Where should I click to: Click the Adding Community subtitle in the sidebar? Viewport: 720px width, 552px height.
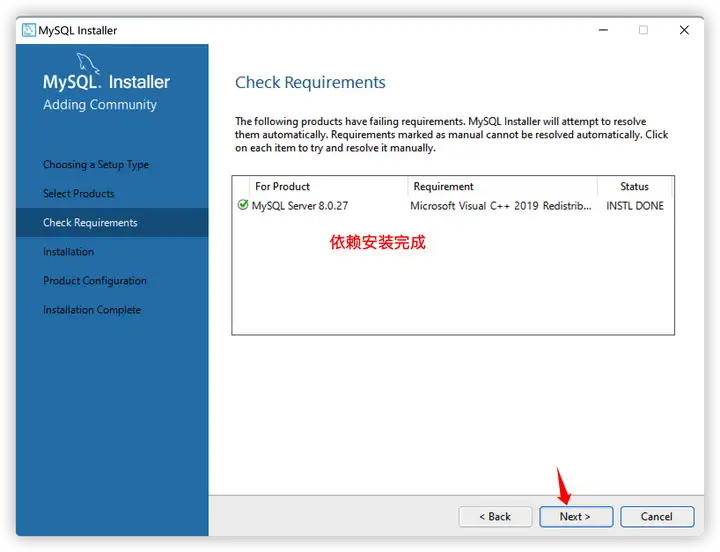point(100,105)
